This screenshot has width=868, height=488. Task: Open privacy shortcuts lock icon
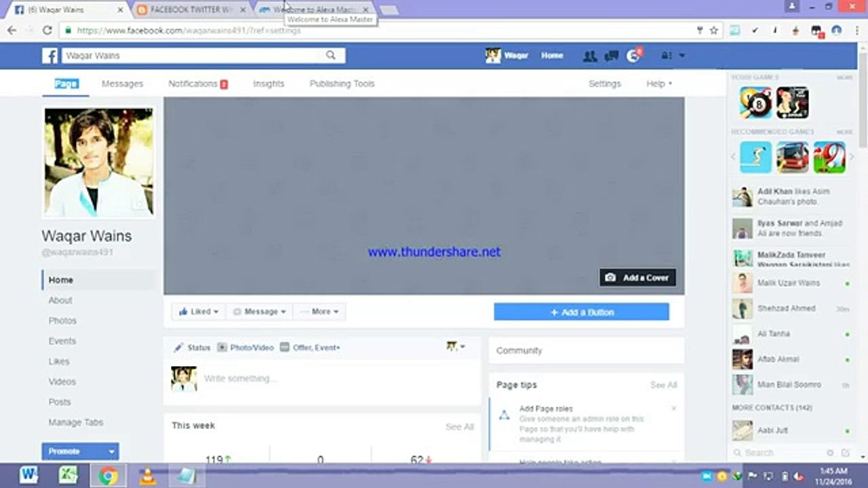coord(666,56)
